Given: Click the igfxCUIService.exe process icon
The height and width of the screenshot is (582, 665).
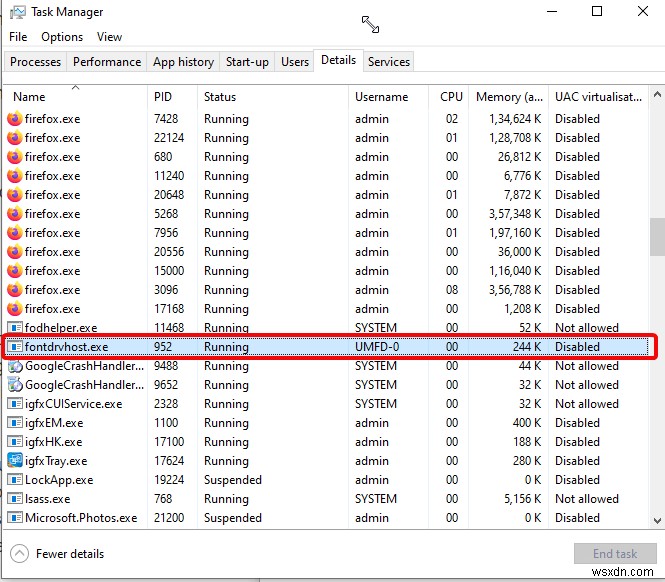Looking at the screenshot, I should coord(15,404).
